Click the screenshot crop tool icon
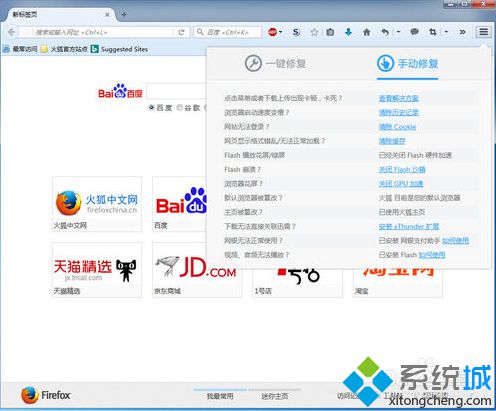This screenshot has height=411, width=496. [x=433, y=32]
